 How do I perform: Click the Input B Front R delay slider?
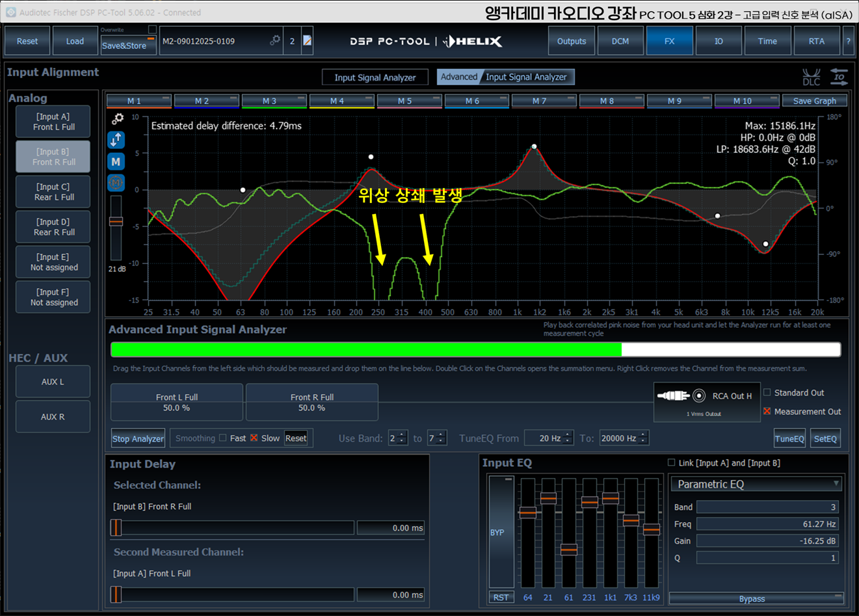(232, 528)
